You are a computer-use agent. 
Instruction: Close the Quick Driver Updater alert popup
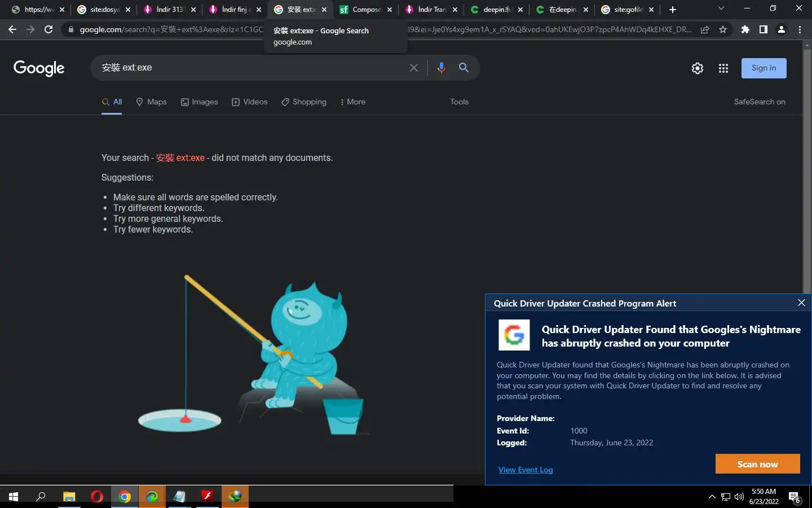tap(801, 303)
